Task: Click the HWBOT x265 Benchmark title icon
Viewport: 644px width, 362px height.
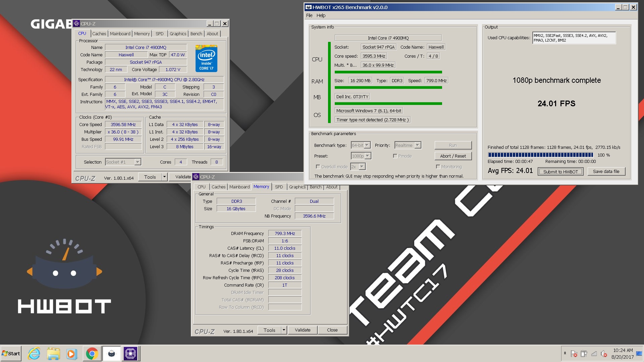Action: (x=309, y=7)
